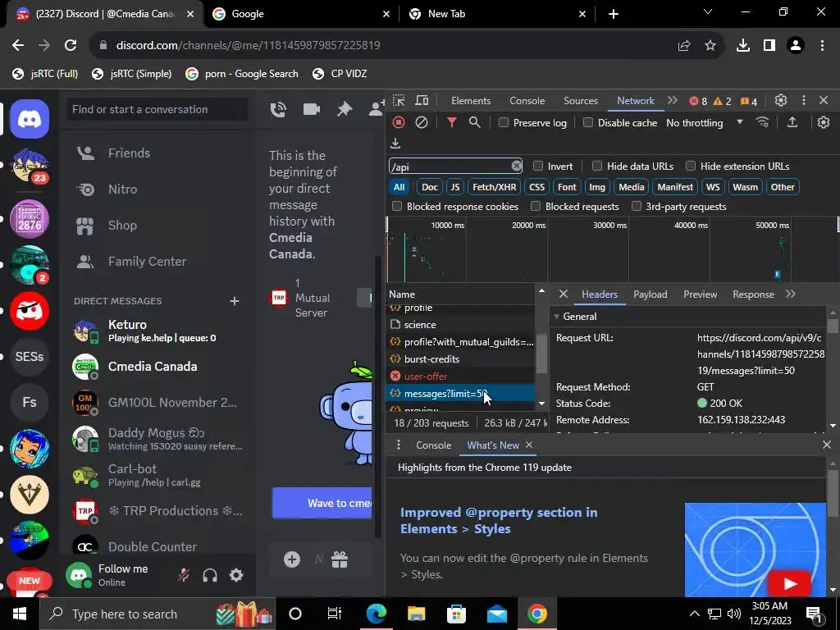Click the What's New panel scrollbar
Viewport: 840px width, 630px height.
point(833,493)
